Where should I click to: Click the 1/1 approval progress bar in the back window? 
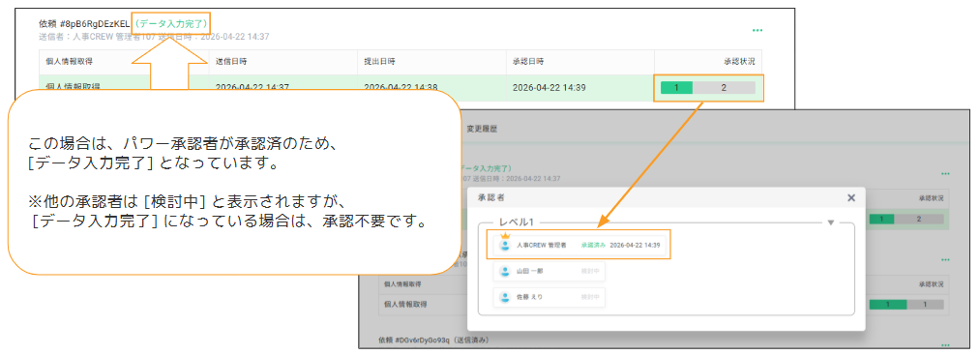(x=906, y=305)
